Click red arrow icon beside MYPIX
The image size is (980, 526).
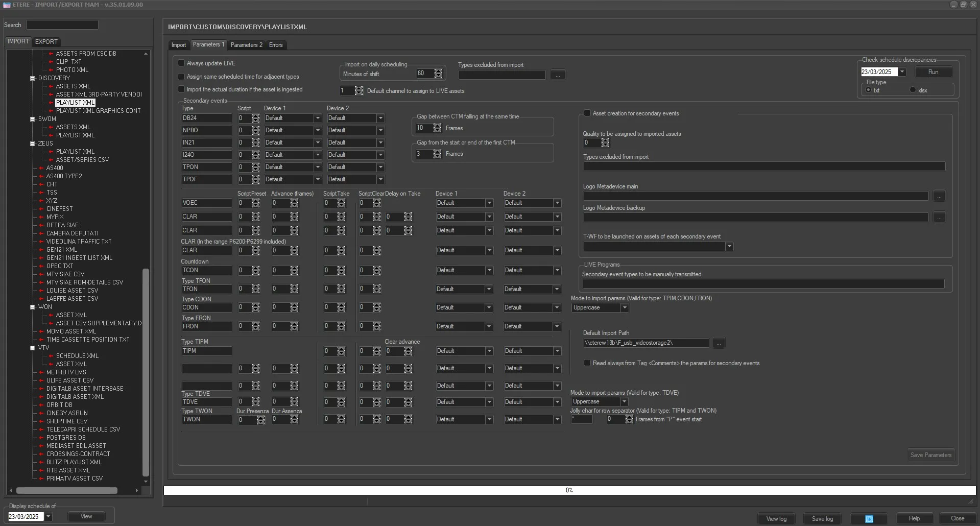(41, 217)
